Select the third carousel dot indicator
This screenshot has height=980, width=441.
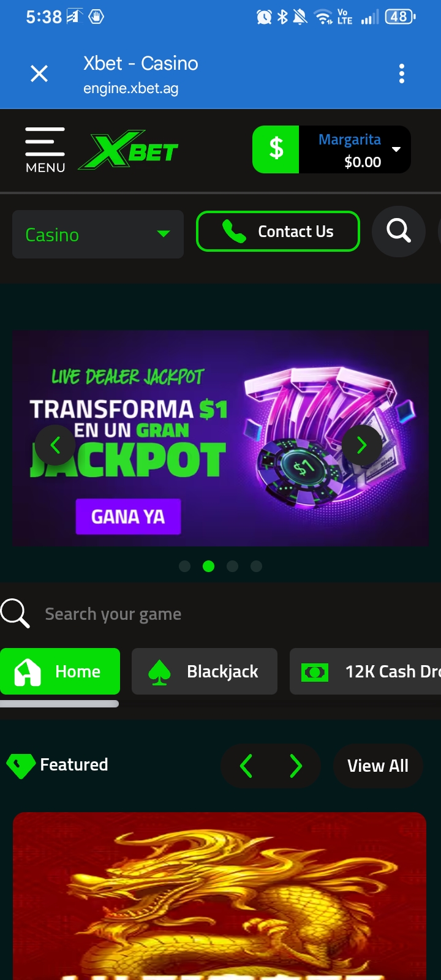[232, 566]
